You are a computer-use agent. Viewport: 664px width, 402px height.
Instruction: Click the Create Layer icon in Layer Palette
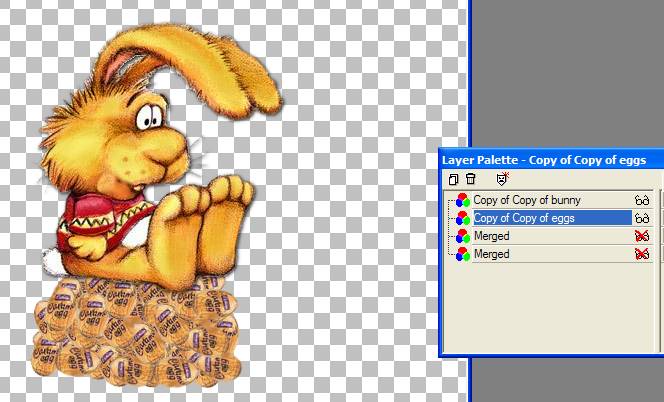coord(453,179)
